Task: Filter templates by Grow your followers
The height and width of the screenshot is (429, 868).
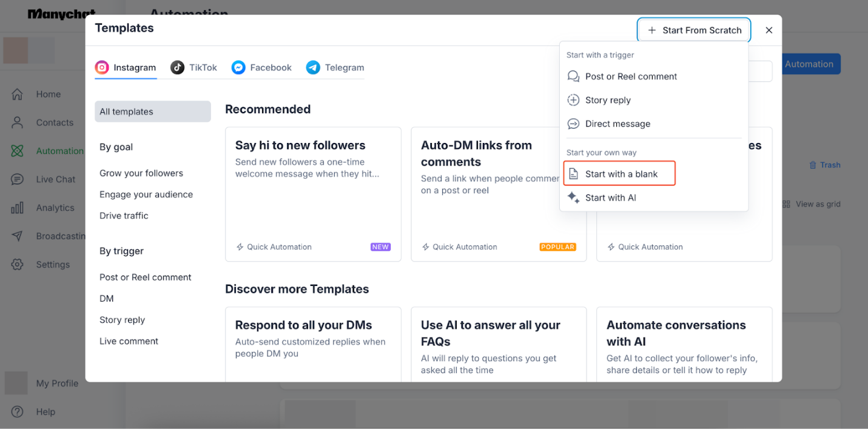Action: click(x=141, y=173)
